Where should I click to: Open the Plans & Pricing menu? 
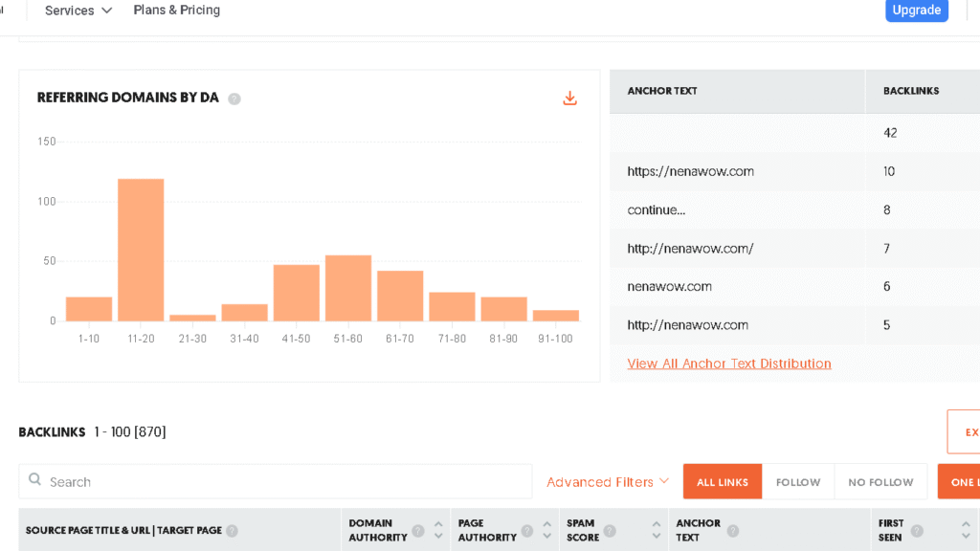point(176,11)
